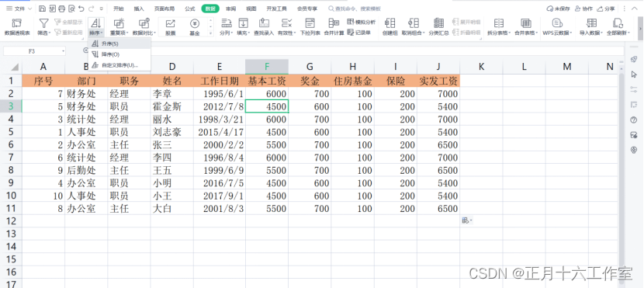This screenshot has width=644, height=288.
Task: Open the outline group dialog launcher
Action: [x=481, y=38]
